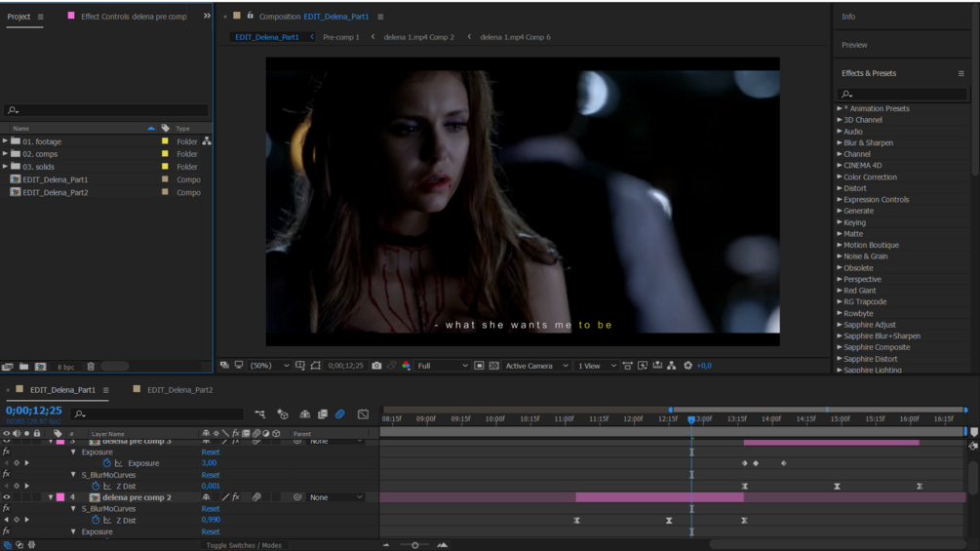
Task: Toggle the Exposure stopwatch on delena pre comp 3
Action: pyautogui.click(x=107, y=463)
